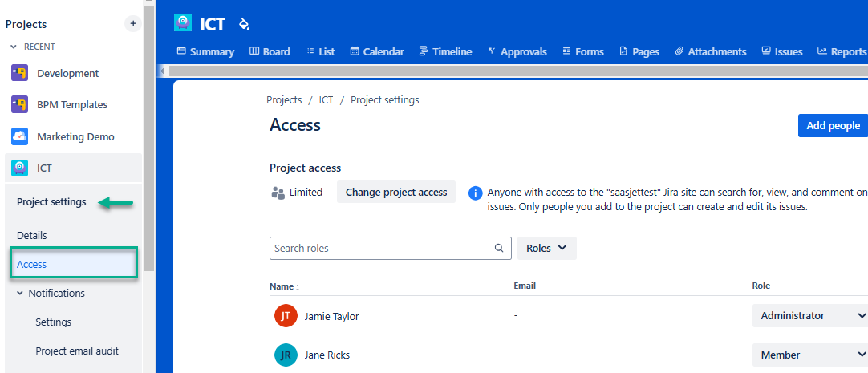868x373 pixels.
Task: Click the sidebar vertical scrollbar
Action: (x=148, y=138)
